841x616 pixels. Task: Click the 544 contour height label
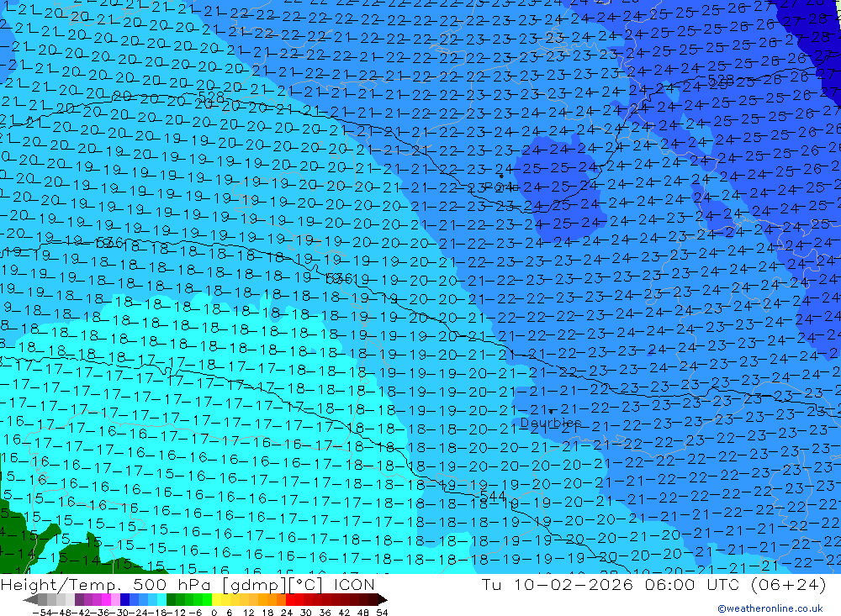click(492, 495)
